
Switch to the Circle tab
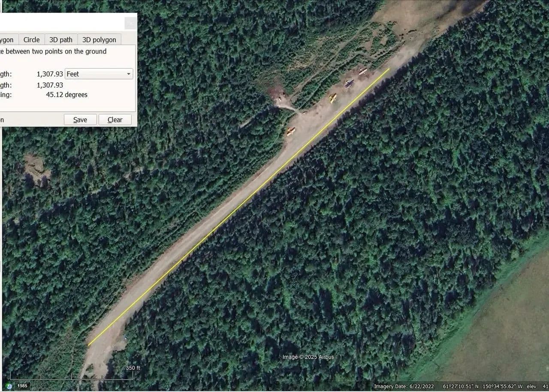pos(31,39)
